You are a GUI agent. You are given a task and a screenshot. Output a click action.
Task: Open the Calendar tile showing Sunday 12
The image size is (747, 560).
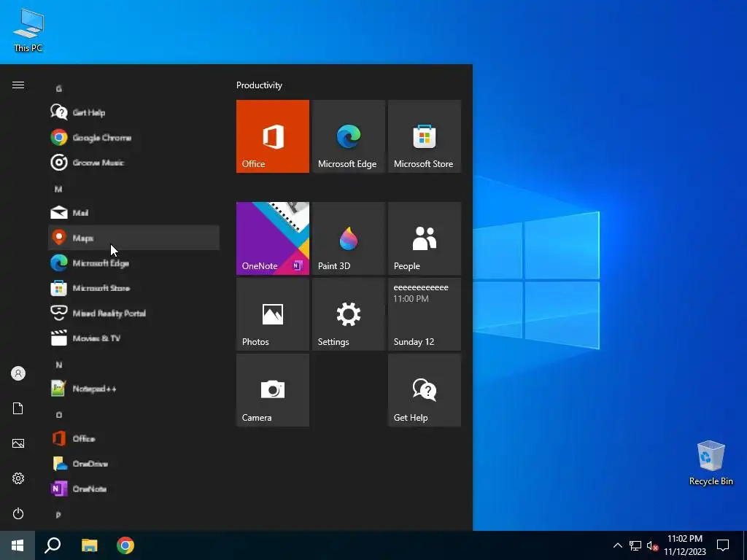tap(425, 314)
